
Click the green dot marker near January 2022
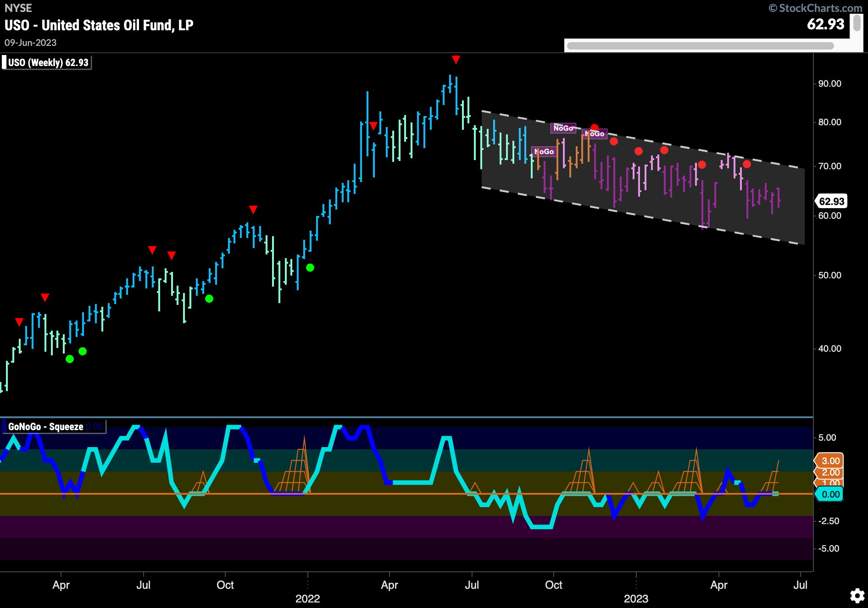tap(310, 268)
